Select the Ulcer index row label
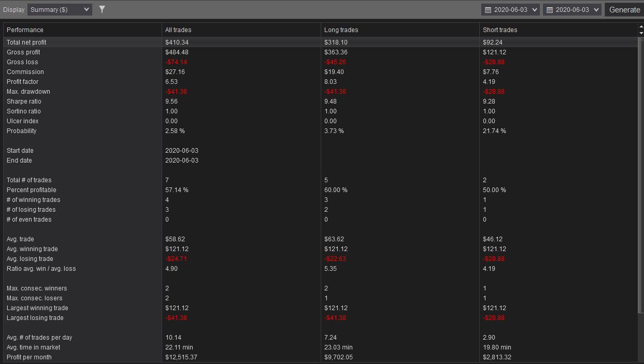644x364 pixels. click(x=23, y=121)
